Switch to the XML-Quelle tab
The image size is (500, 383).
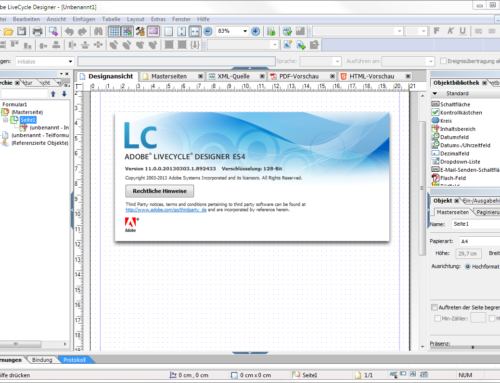233,76
